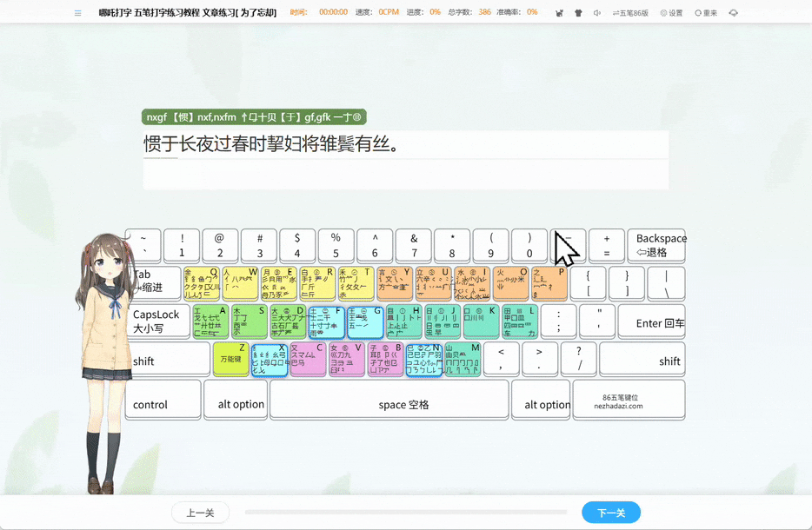Click the level progress bar

pos(405,513)
